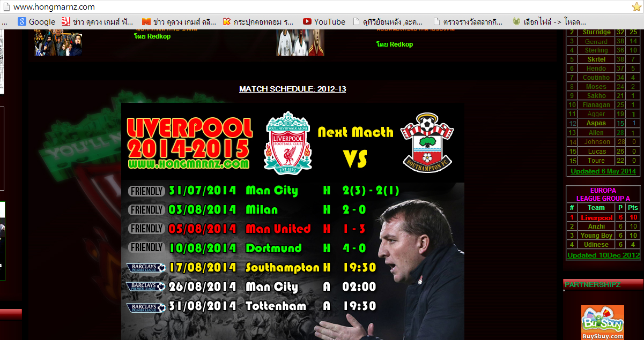Click Barclays Premier League logo on Tottenham row
The width and height of the screenshot is (644, 340).
[x=145, y=307]
